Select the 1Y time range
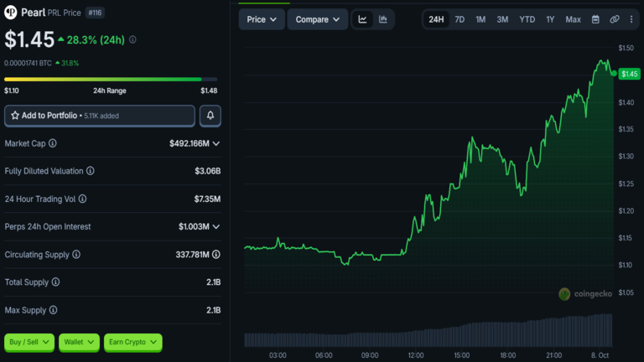The height and width of the screenshot is (362, 644). point(550,19)
